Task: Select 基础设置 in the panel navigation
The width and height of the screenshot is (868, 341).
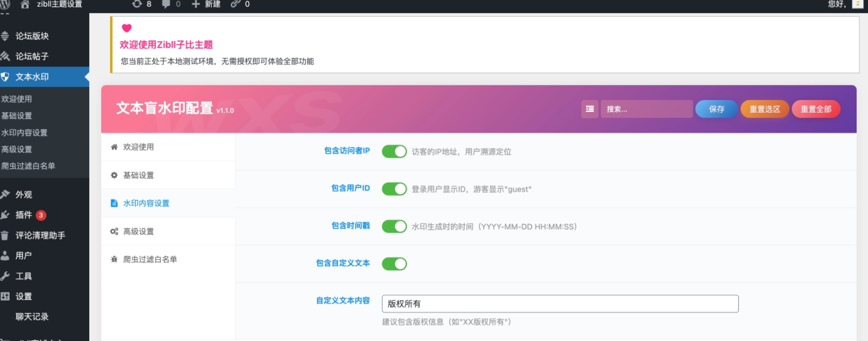Action: 138,175
